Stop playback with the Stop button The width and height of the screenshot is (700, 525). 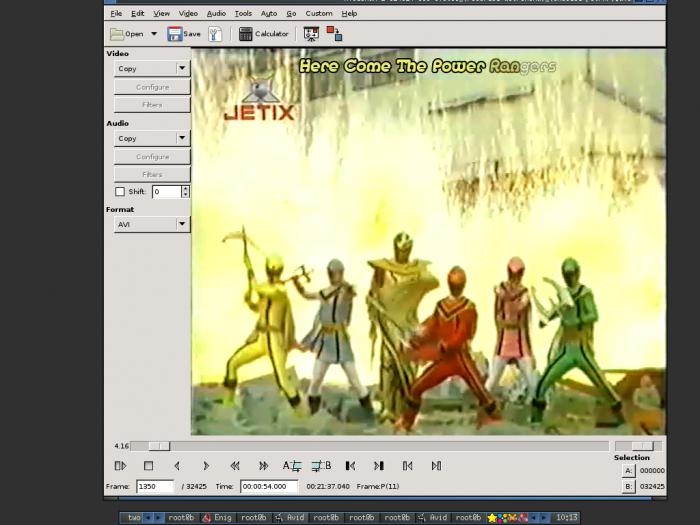pos(149,466)
